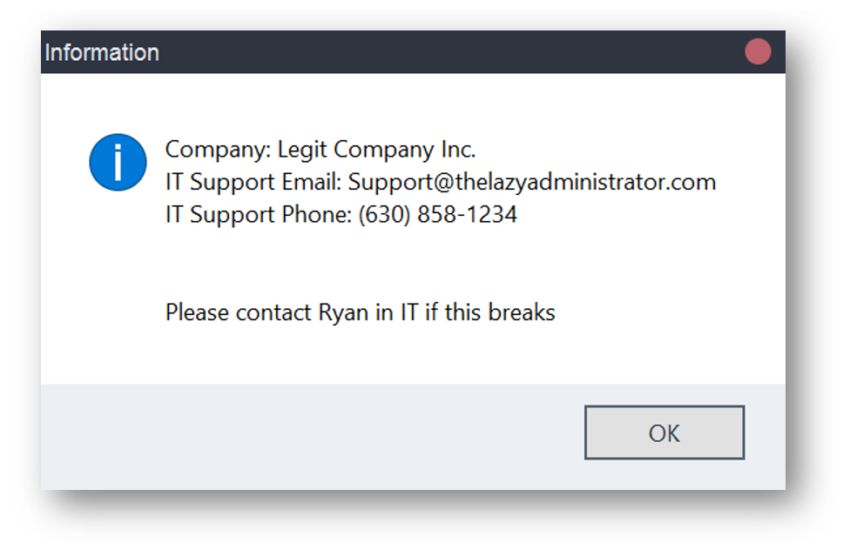This screenshot has height=550, width=850.
Task: Click the "IT Support Email:" label
Action: pos(254,182)
